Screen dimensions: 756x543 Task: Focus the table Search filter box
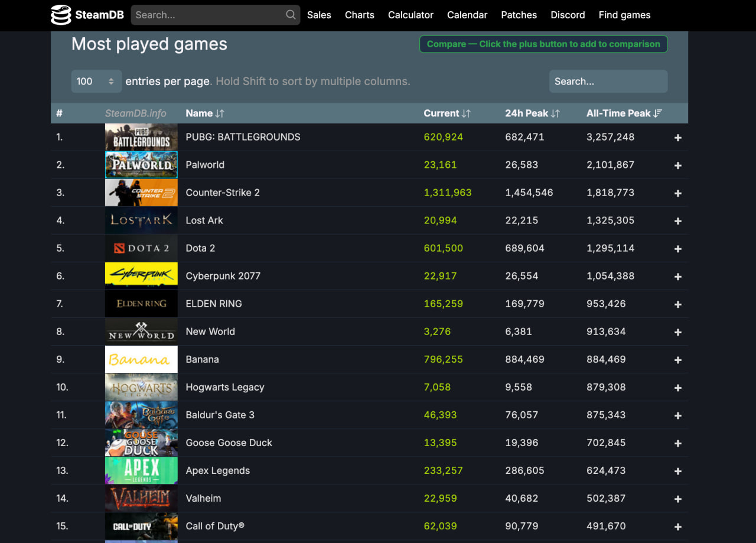(608, 82)
